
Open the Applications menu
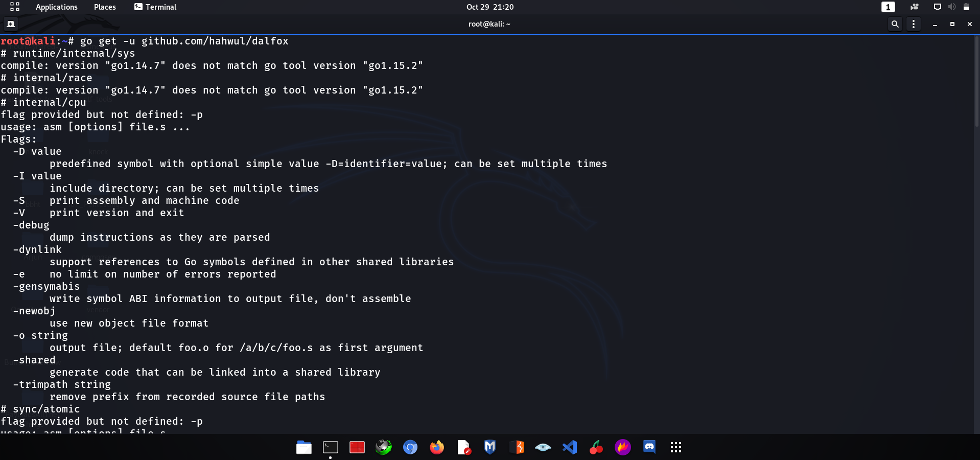56,7
